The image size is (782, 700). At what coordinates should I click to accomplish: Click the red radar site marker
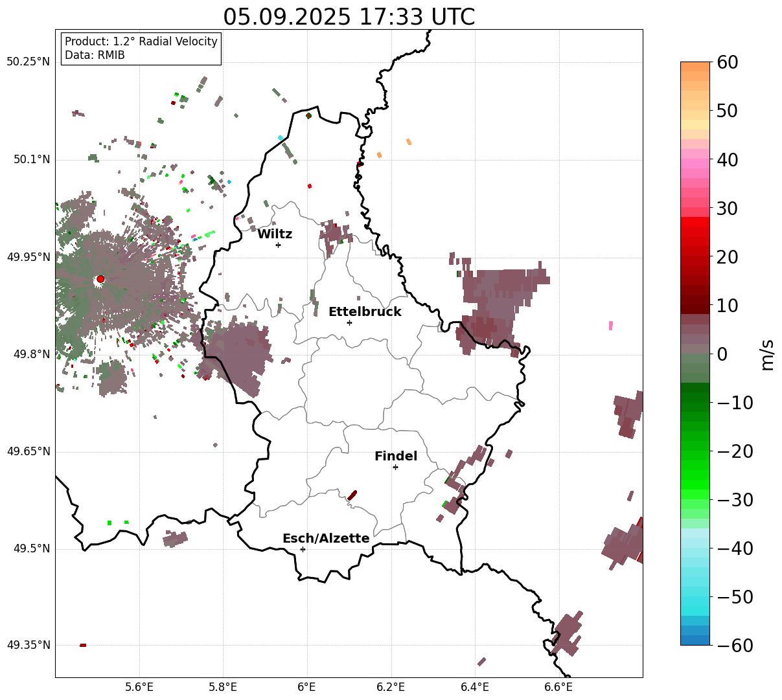100,279
